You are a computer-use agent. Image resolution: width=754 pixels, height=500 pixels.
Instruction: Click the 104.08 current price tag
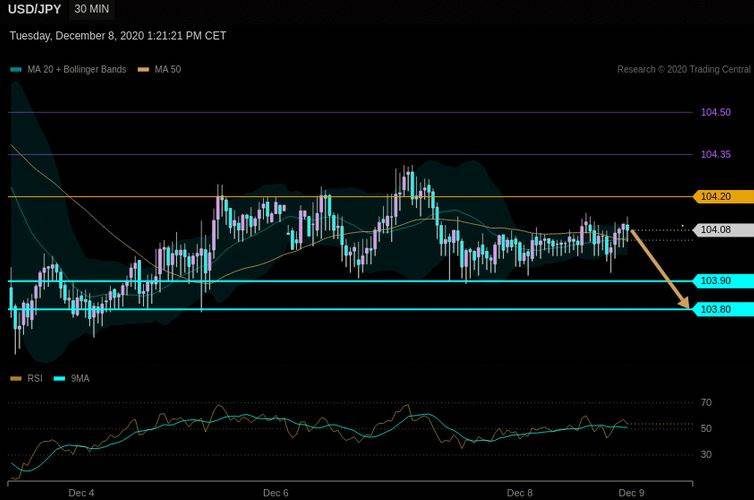(723, 230)
